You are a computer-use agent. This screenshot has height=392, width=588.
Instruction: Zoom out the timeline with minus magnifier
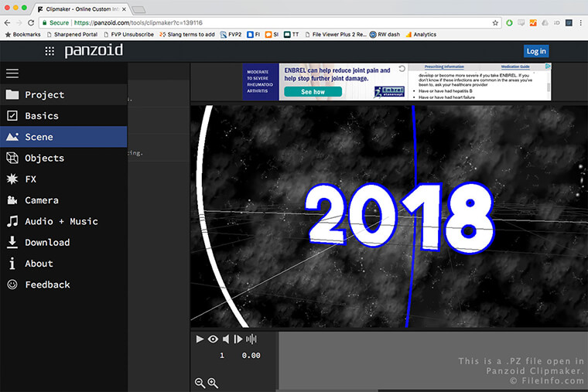click(200, 383)
